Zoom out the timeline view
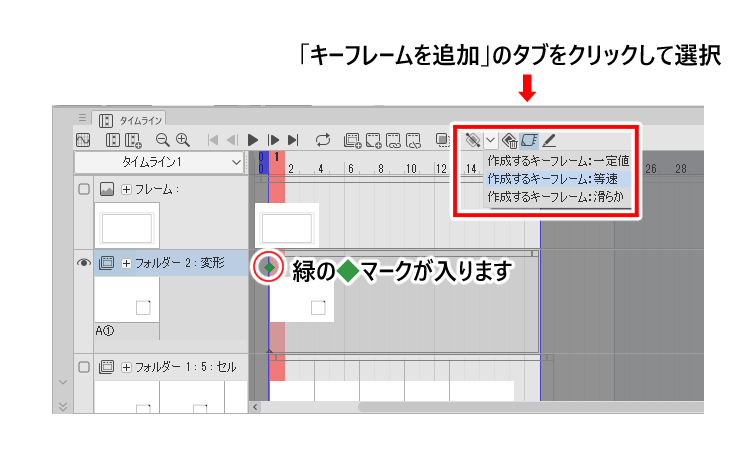Image resolution: width=750 pixels, height=474 pixels. [x=163, y=141]
